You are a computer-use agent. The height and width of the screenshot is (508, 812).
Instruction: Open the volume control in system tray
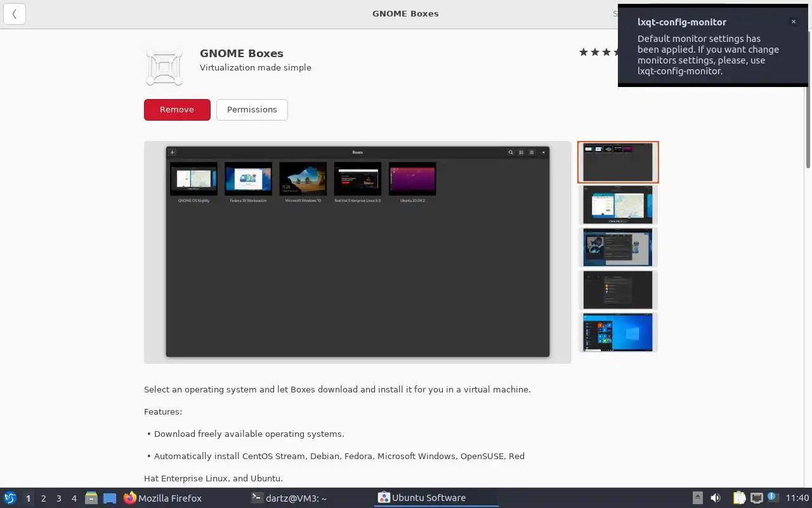716,498
